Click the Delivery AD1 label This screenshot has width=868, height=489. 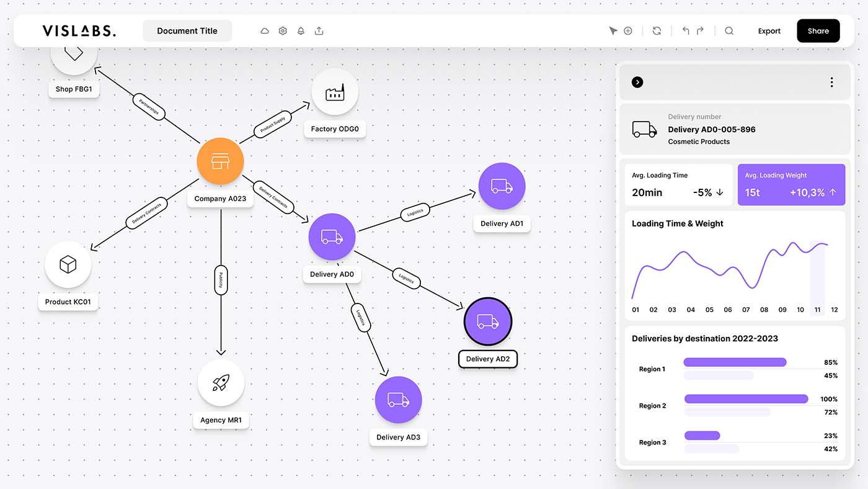click(502, 223)
